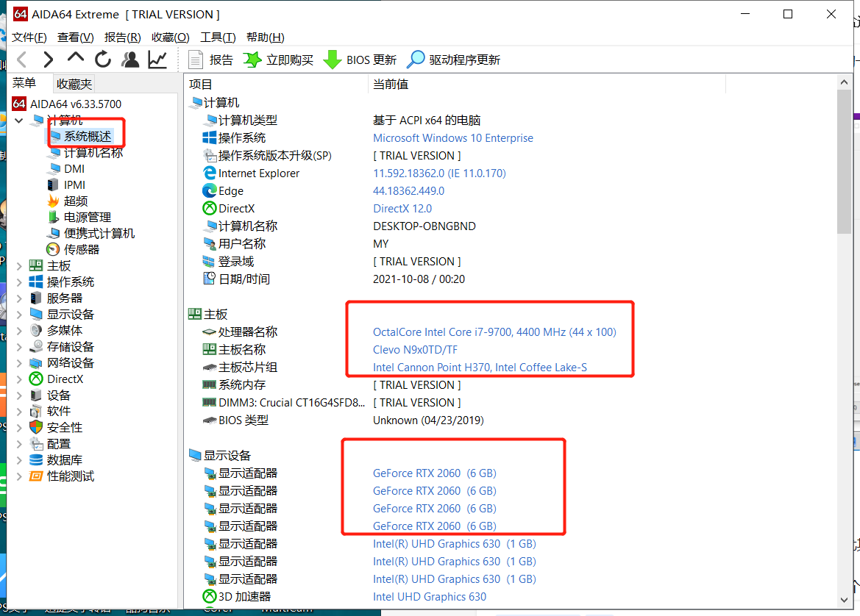Select the DMI tree item
This screenshot has width=860, height=616.
pyautogui.click(x=74, y=169)
